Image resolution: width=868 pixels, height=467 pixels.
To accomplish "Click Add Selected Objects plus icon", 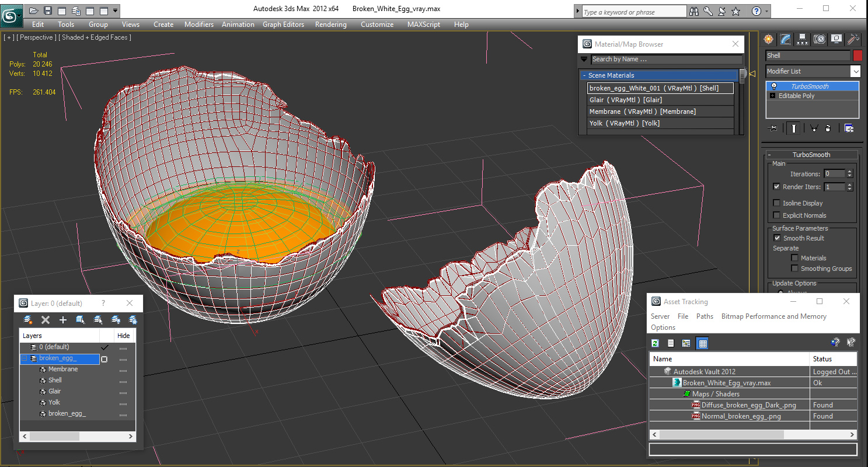I will [63, 320].
